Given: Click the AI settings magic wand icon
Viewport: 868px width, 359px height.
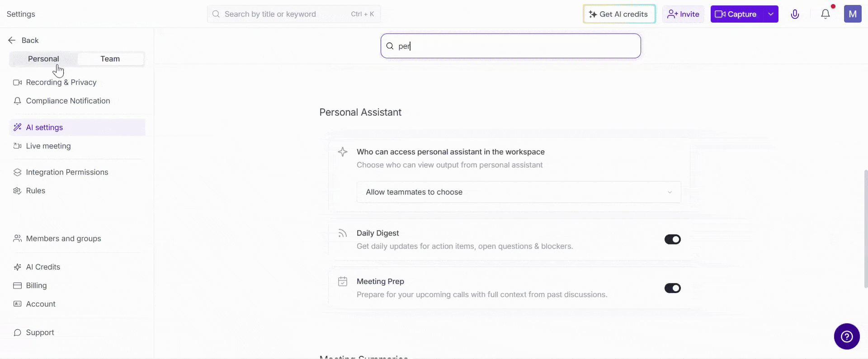Looking at the screenshot, I should coord(17,127).
